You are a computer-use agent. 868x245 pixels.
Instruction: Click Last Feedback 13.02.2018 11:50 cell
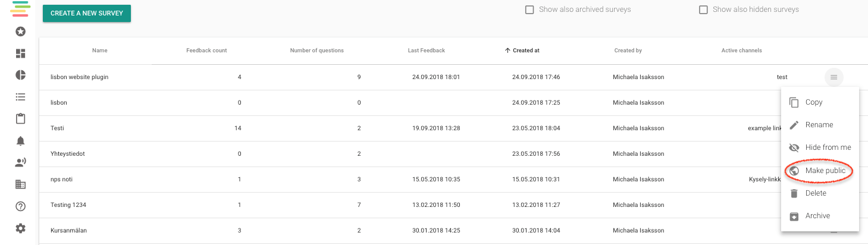click(436, 205)
